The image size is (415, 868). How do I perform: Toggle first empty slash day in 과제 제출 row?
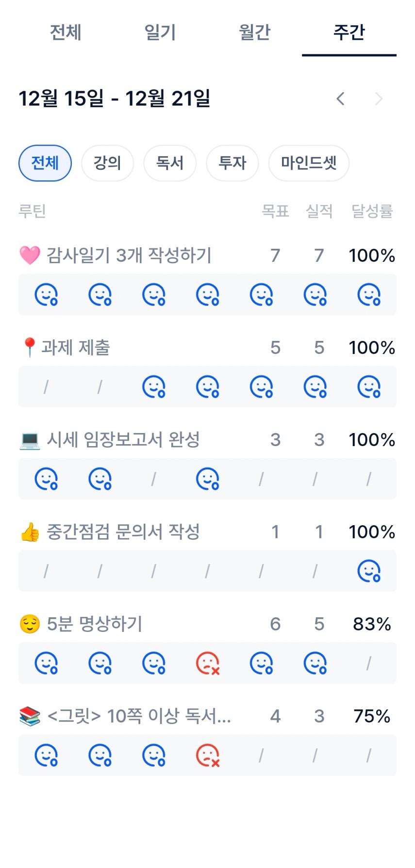click(46, 386)
